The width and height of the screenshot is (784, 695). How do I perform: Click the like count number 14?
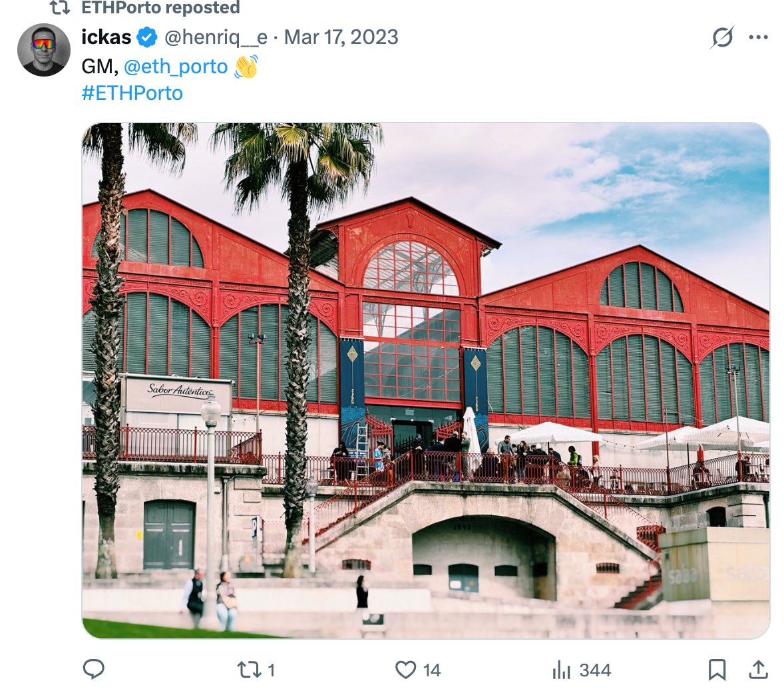click(432, 670)
